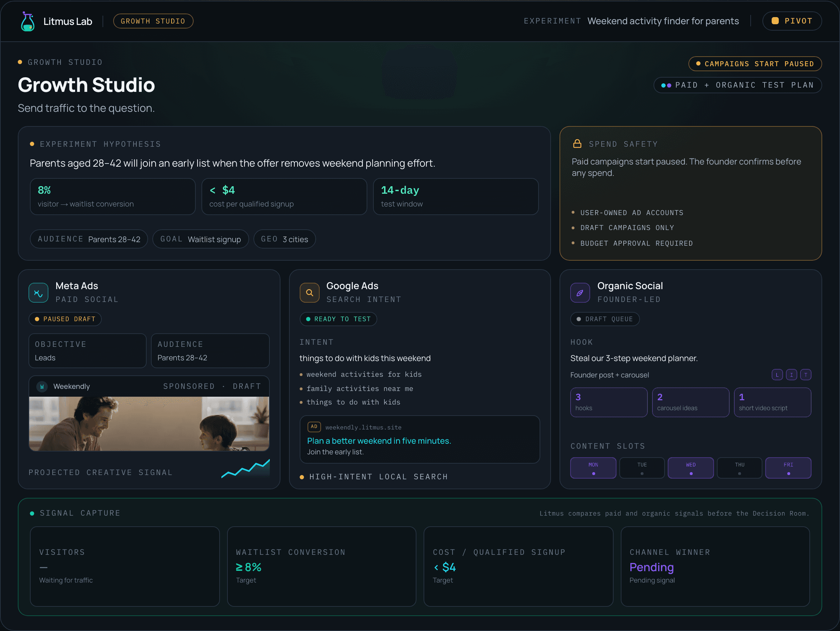Click the hook Steal our 3-step weekend planner
Viewport: 840px width, 631px height.
point(634,358)
